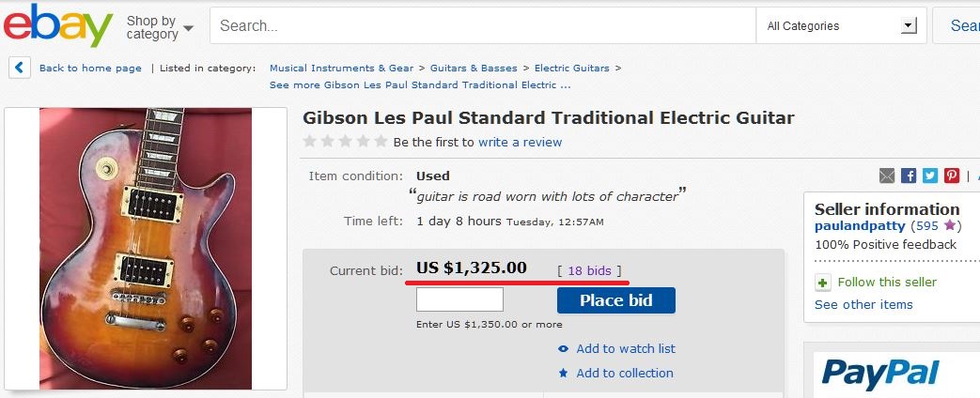980x398 pixels.
Task: Click the green plus Follow seller icon
Action: click(823, 283)
